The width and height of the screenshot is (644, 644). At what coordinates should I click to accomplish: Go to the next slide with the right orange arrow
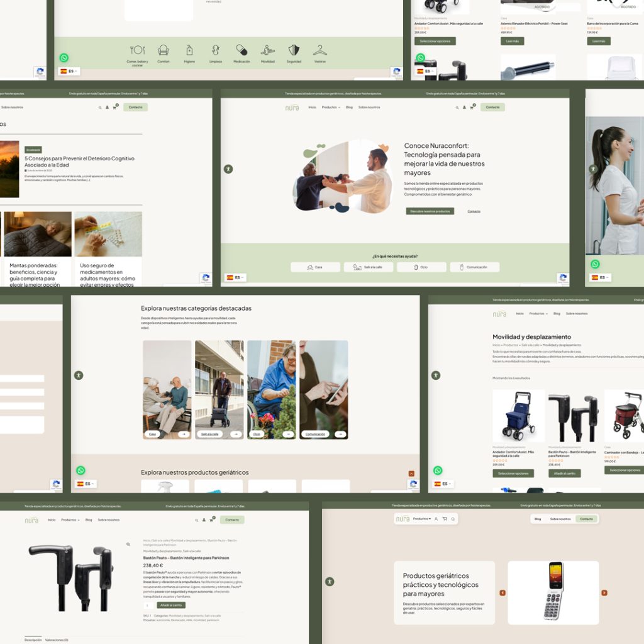click(604, 592)
